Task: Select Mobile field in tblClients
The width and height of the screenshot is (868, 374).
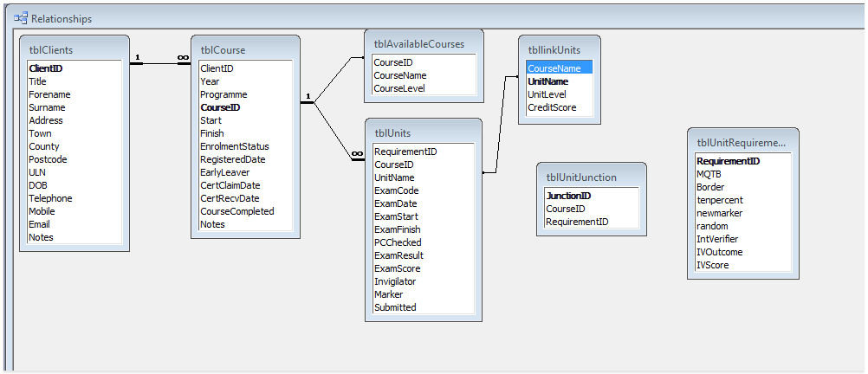Action: pyautogui.click(x=74, y=211)
